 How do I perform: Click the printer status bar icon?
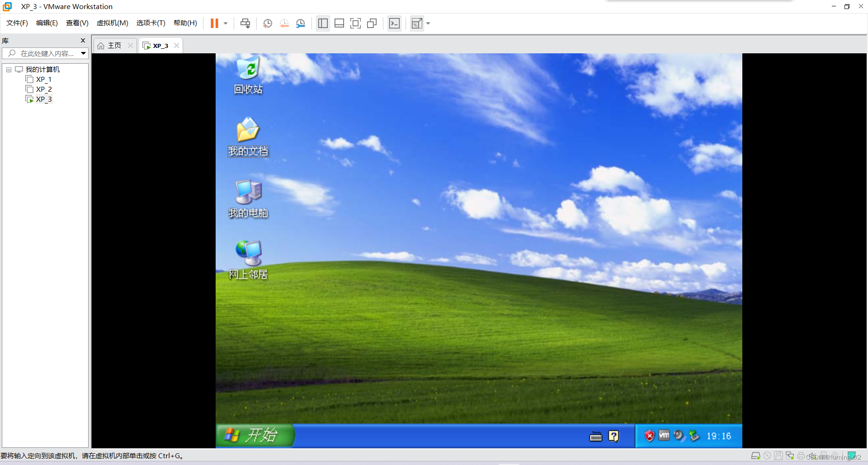coord(801,456)
